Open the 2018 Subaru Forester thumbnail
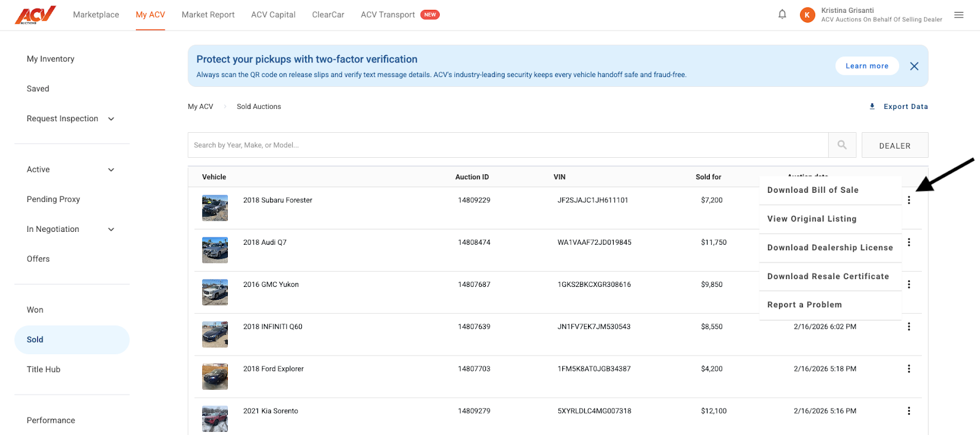The height and width of the screenshot is (435, 980). point(215,208)
